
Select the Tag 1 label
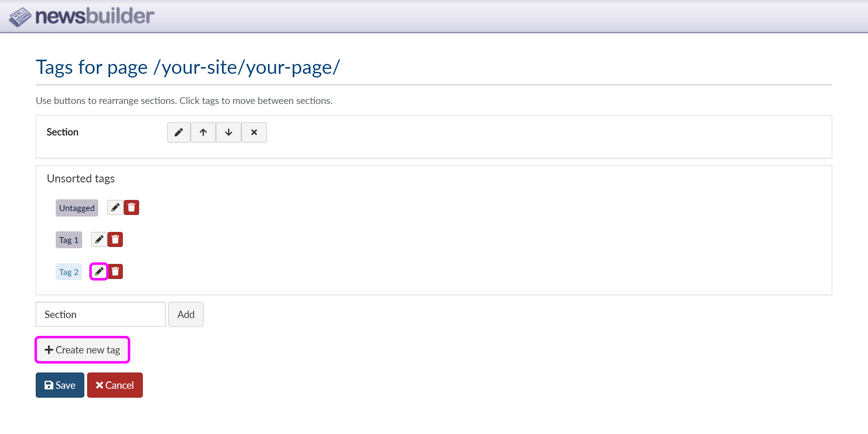point(69,240)
